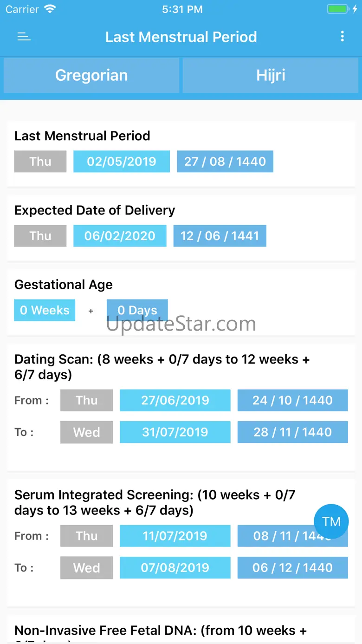Screen dimensions: 362x644
Task: Tap Serum Screening end date 07/08/2019
Action: (x=175, y=567)
